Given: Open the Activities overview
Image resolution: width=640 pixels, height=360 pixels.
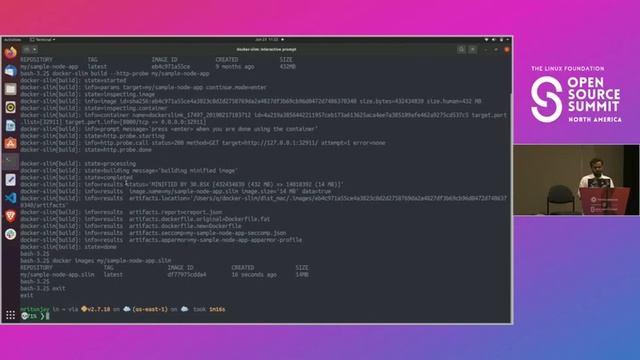Looking at the screenshot, I should 12,40.
